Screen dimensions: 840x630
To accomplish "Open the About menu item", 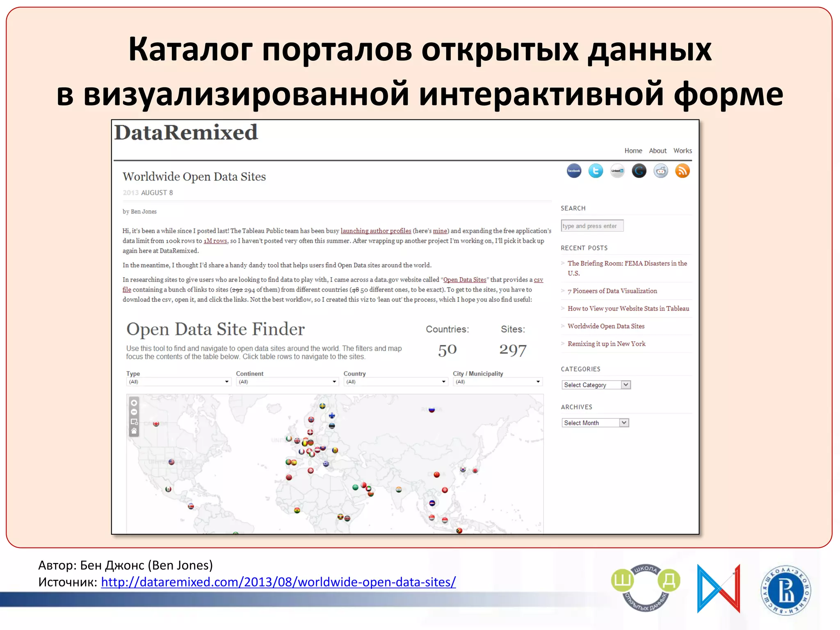I will 657,151.
